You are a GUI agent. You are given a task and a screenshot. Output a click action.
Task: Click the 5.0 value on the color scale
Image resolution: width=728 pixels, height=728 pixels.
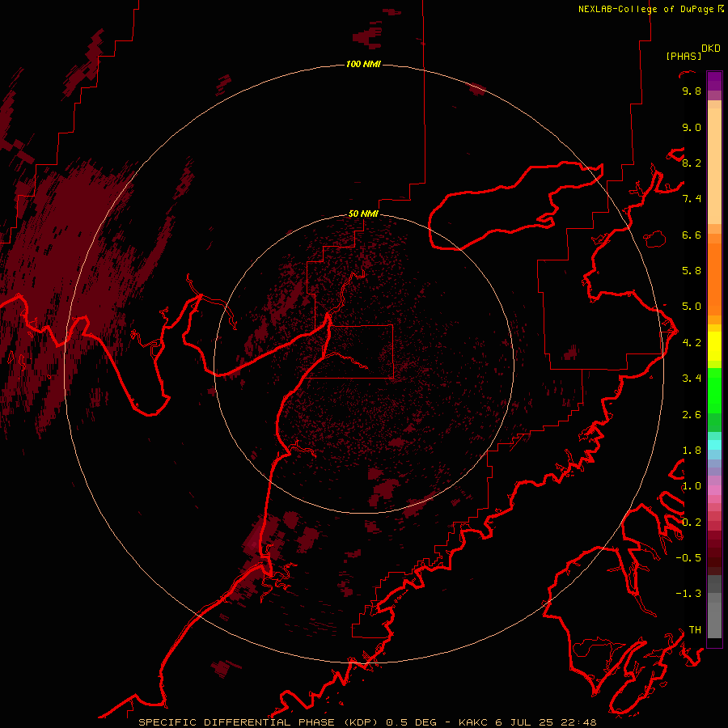click(x=692, y=307)
